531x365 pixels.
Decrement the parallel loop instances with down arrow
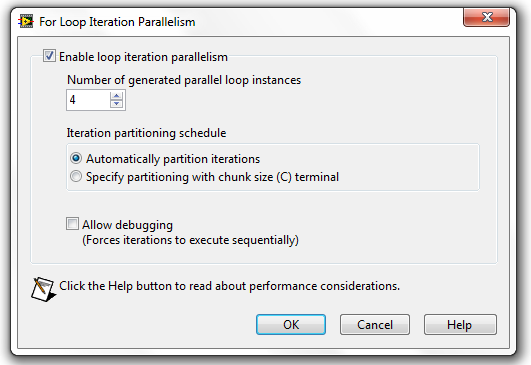click(x=116, y=104)
